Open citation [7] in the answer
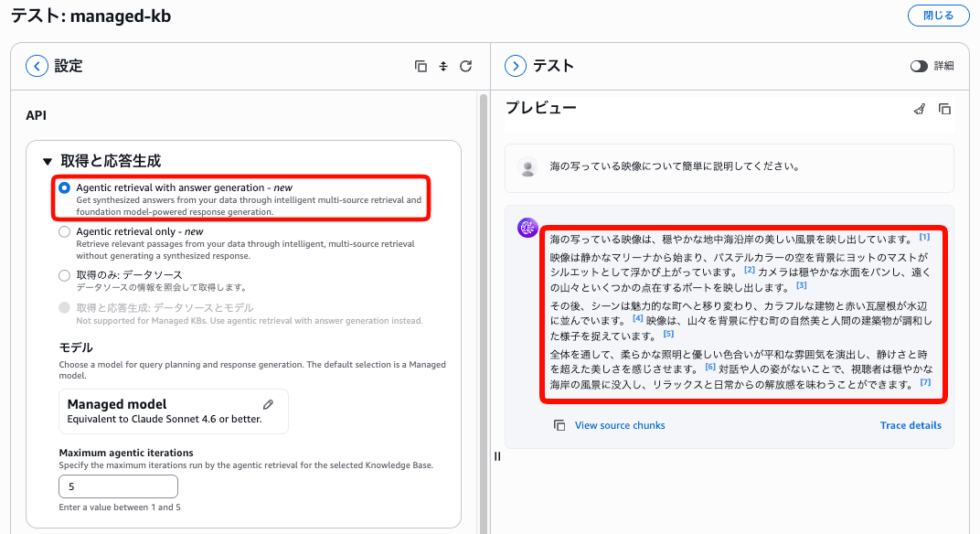This screenshot has width=980, height=534. click(x=925, y=383)
